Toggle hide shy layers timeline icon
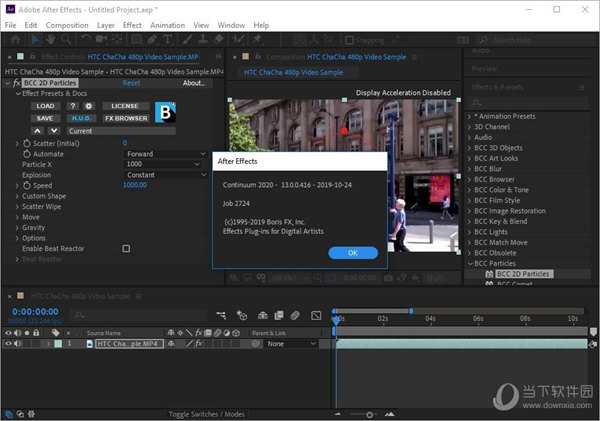600x421 pixels. pos(262,315)
